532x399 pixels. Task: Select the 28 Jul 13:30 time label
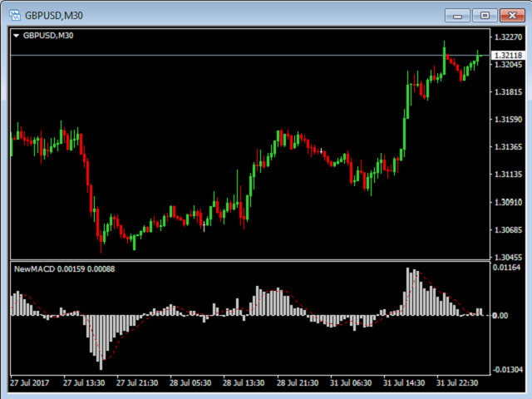244,383
